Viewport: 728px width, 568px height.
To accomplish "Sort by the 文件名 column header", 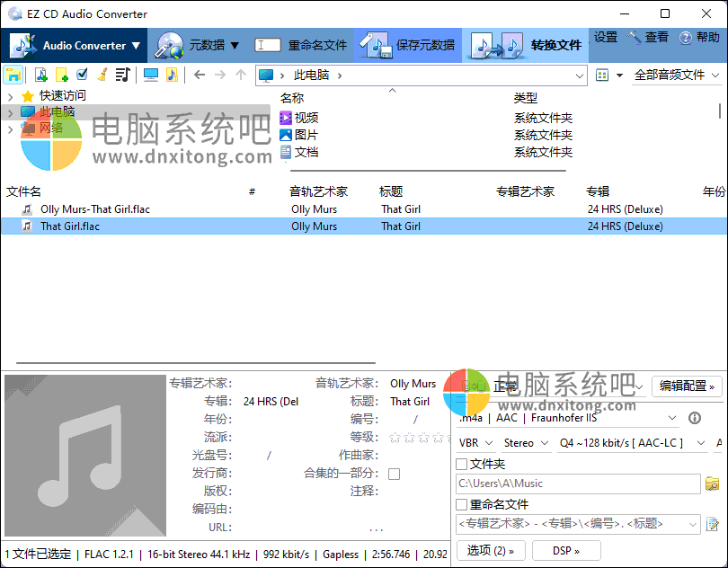I will (x=23, y=191).
